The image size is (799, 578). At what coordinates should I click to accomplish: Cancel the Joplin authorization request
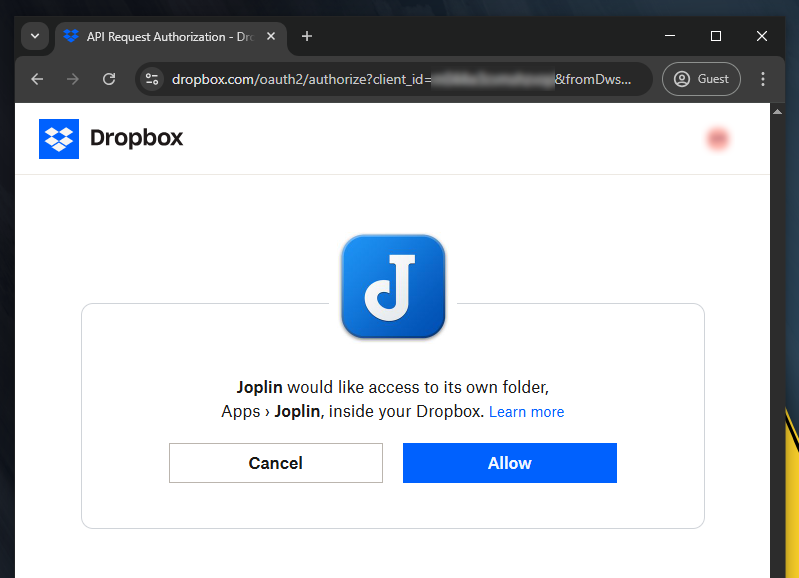coord(276,463)
